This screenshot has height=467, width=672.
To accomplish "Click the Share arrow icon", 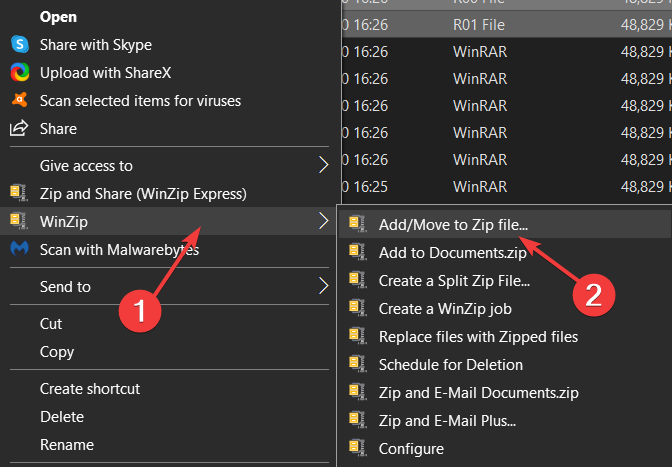I will (19, 128).
